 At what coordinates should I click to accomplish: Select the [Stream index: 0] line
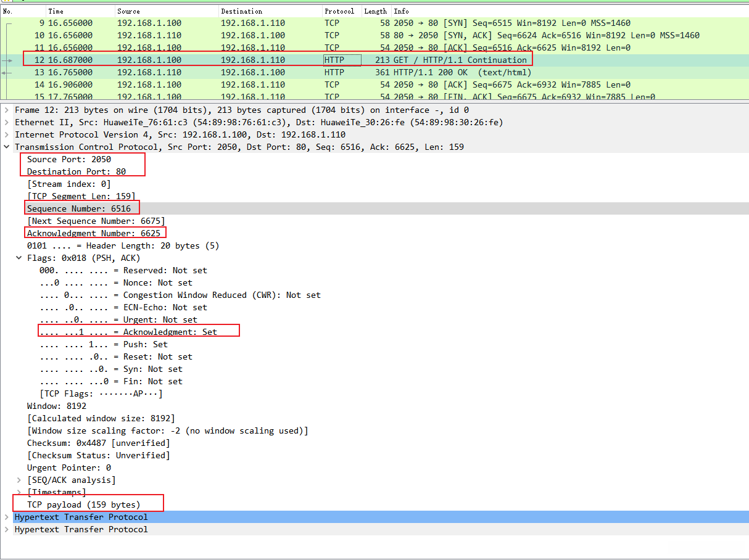click(69, 184)
